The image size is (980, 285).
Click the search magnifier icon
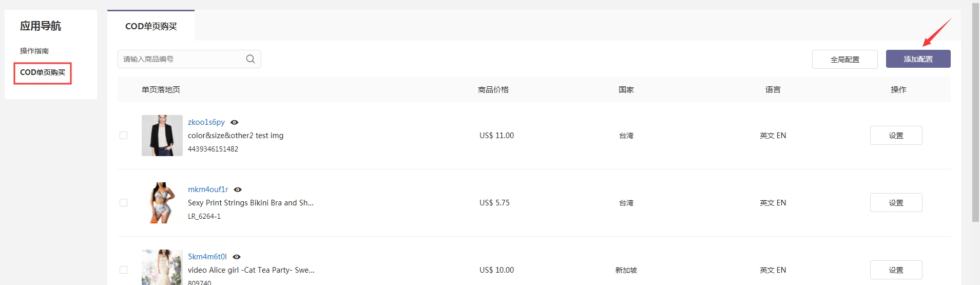251,59
